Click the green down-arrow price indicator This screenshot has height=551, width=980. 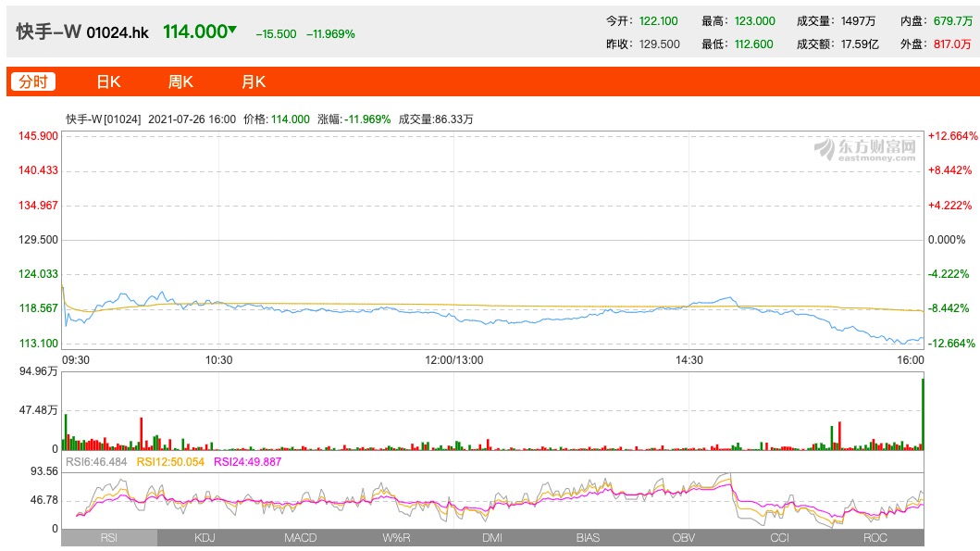(232, 30)
